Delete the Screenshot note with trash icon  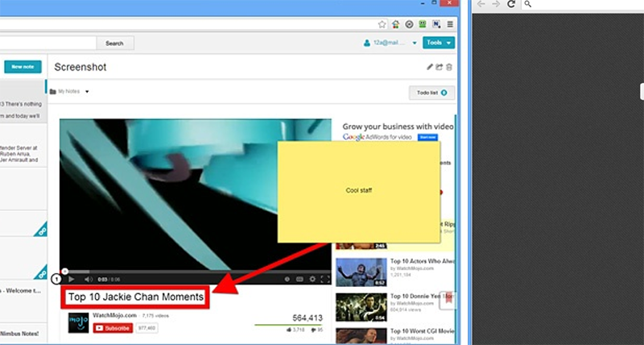(449, 67)
